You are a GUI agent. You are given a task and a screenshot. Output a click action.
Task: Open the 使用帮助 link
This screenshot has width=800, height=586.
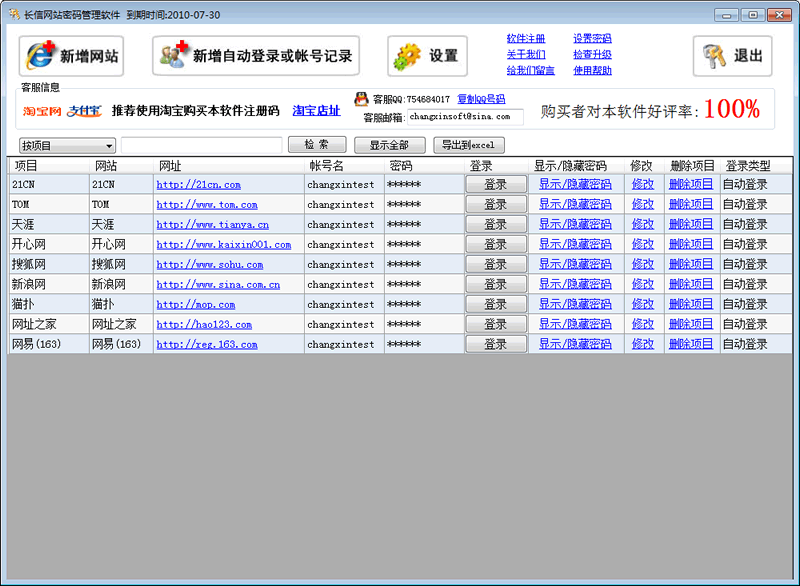coord(592,70)
